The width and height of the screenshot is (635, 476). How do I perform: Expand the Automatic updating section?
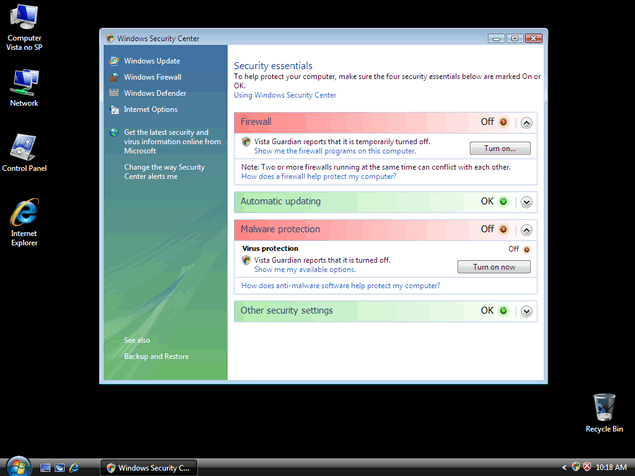click(527, 201)
